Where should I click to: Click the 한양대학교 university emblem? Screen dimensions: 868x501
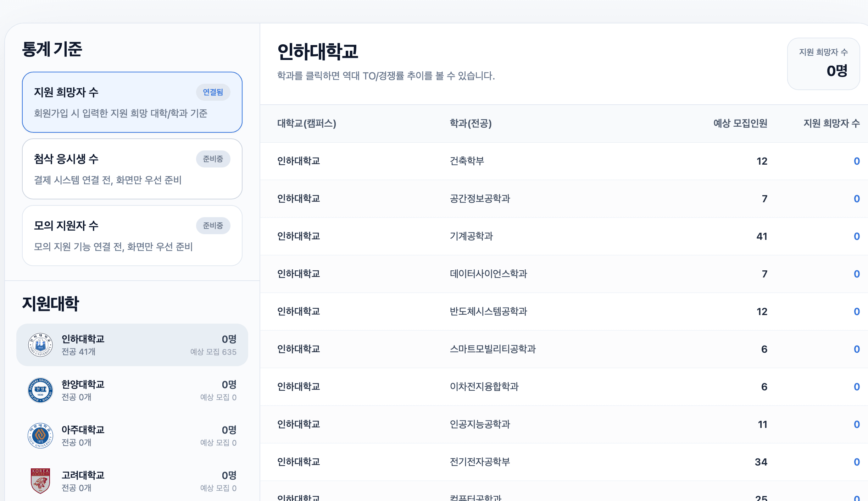[40, 390]
